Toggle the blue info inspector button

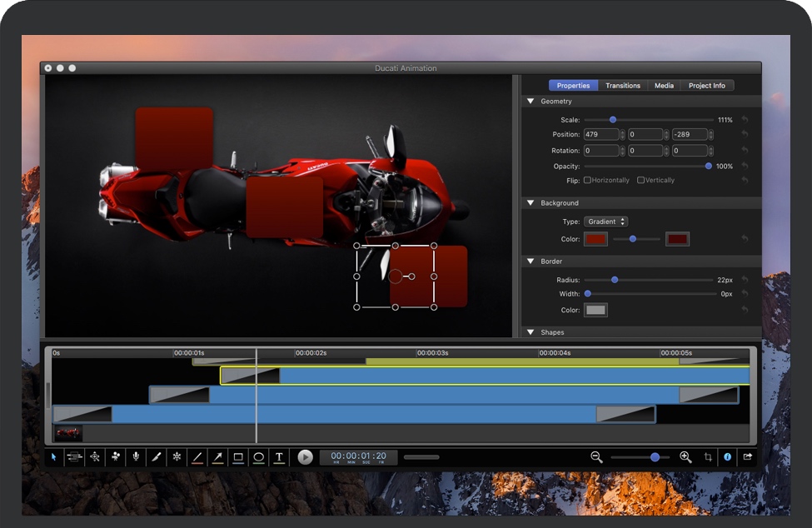point(727,457)
